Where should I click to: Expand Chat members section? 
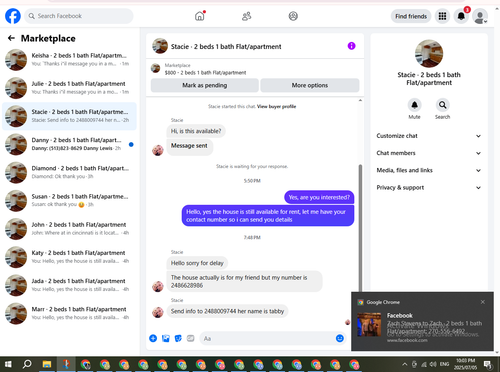pyautogui.click(x=429, y=153)
